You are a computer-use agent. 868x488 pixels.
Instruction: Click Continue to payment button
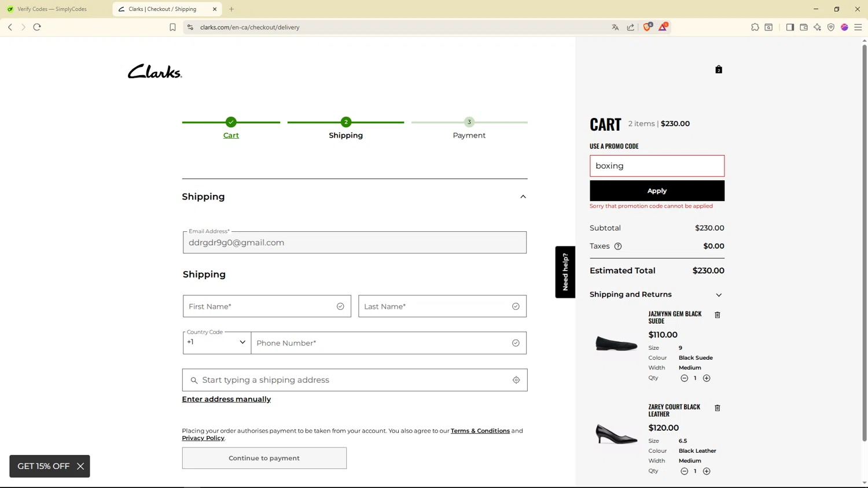264,458
